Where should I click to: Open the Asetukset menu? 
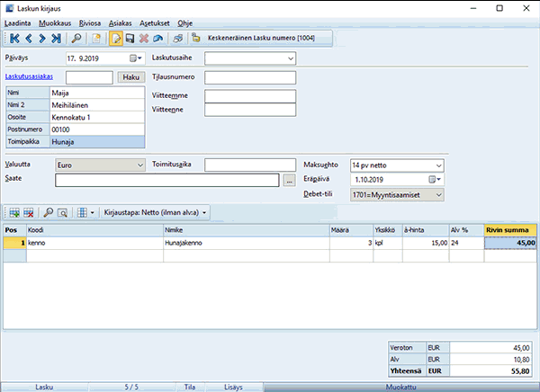pos(155,20)
